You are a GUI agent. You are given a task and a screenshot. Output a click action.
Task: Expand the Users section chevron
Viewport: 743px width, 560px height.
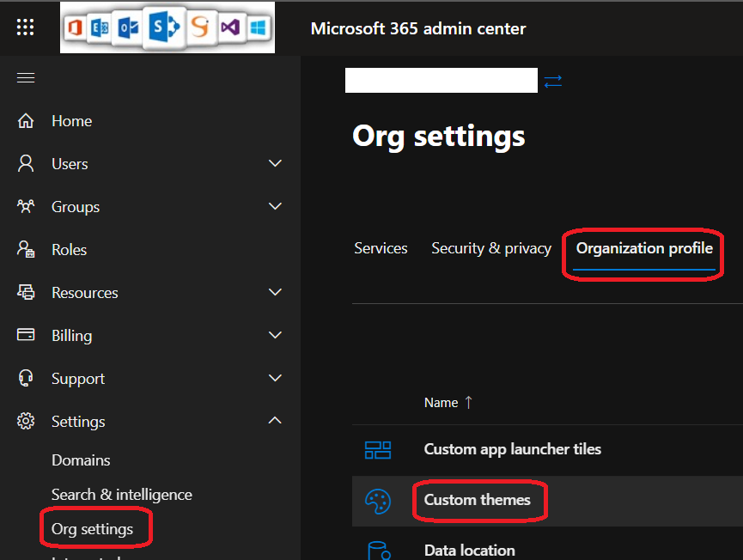click(x=275, y=163)
